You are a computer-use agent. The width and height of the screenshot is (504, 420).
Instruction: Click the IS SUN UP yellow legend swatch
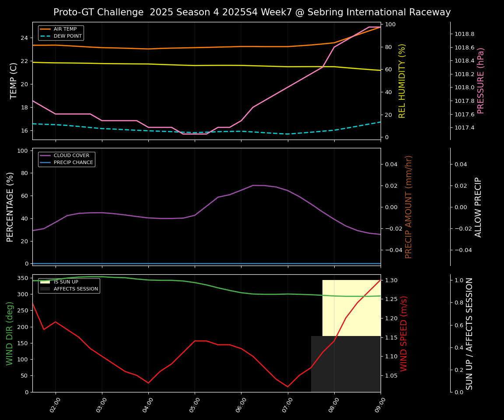coord(45,282)
